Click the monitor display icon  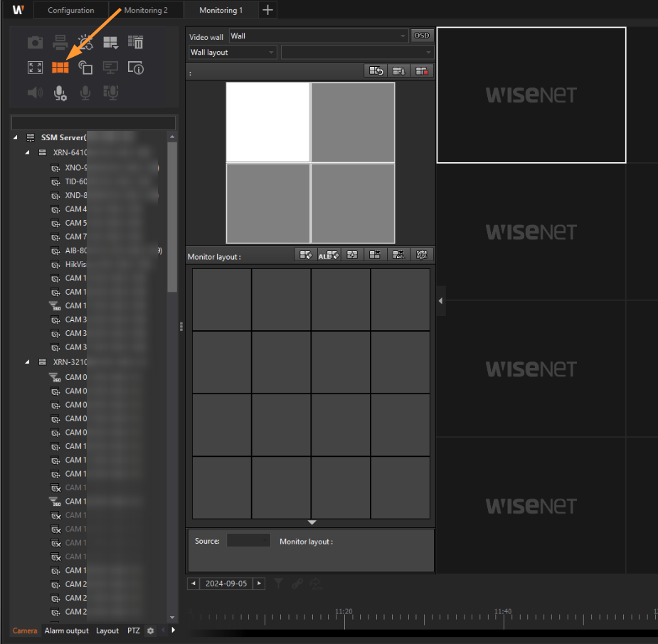[x=110, y=68]
